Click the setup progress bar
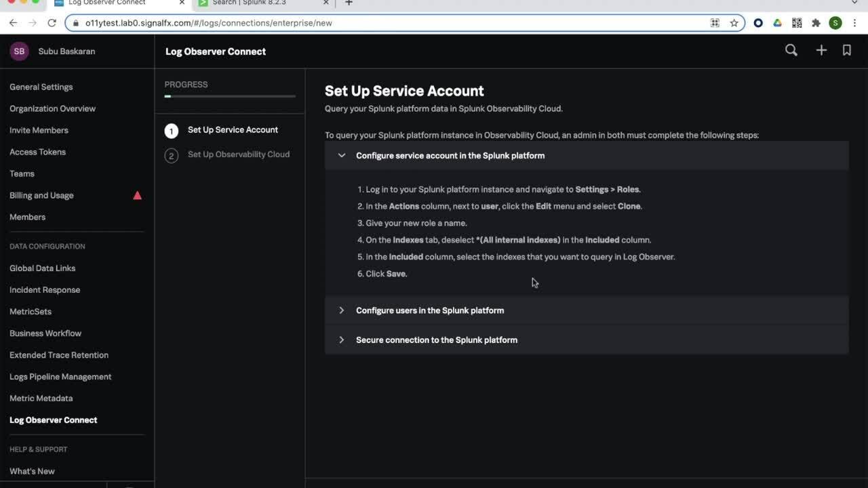Screen dimensions: 868x488 pos(230,96)
